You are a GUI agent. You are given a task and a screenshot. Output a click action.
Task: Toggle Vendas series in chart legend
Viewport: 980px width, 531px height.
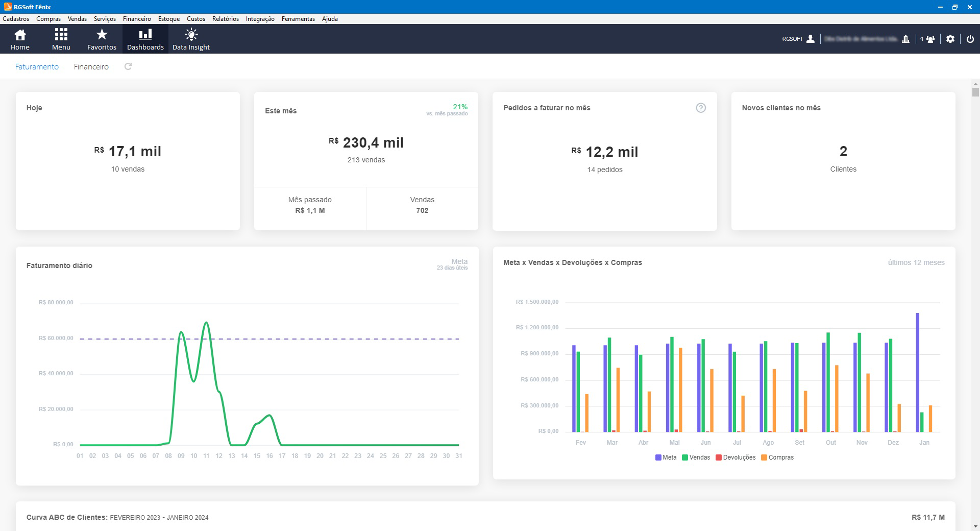click(x=696, y=457)
